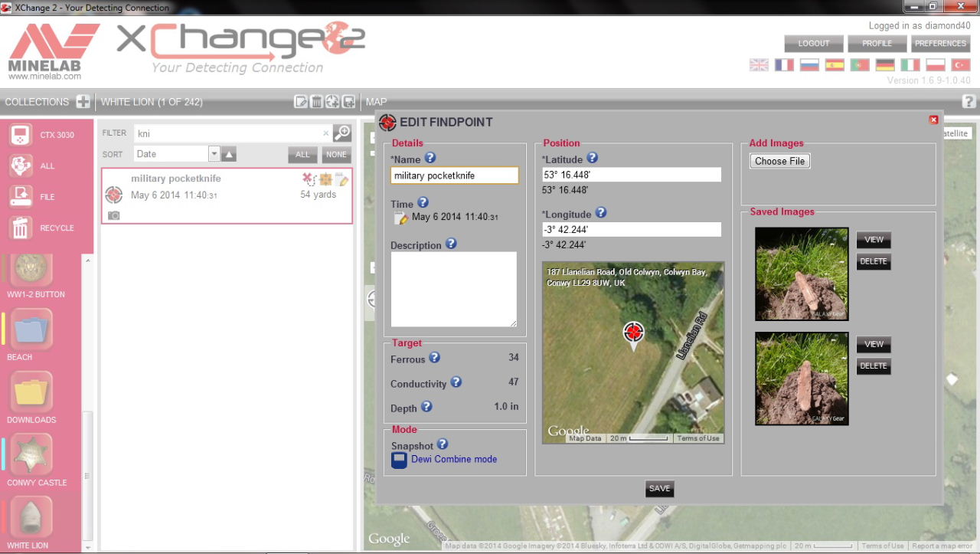Open PREFERENCES
The image size is (980, 554).
(940, 44)
